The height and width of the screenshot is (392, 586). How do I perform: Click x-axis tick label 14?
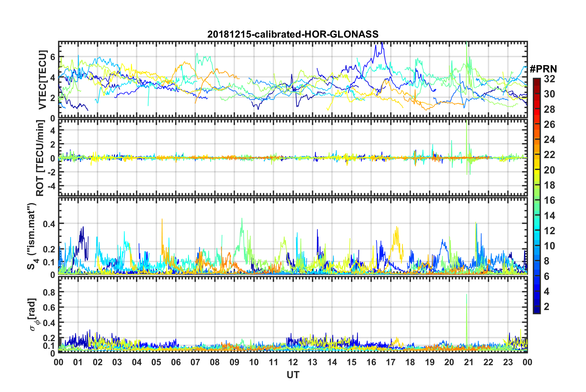click(332, 362)
